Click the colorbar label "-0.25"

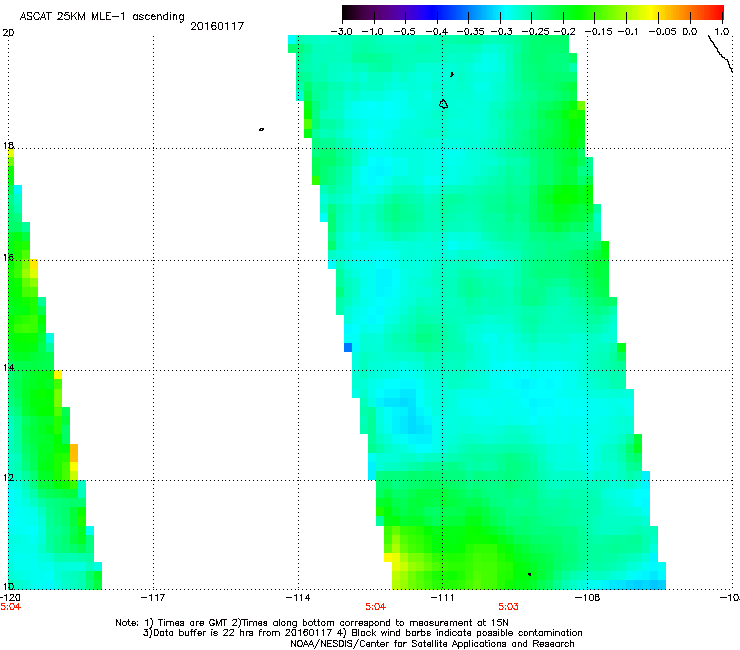coord(536,32)
